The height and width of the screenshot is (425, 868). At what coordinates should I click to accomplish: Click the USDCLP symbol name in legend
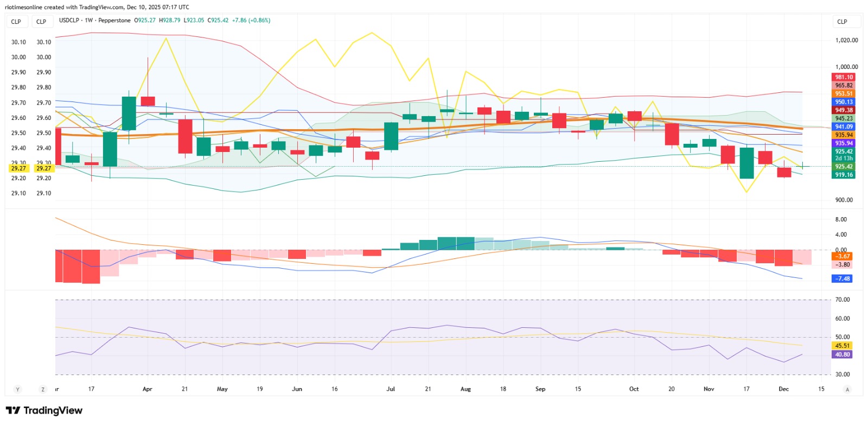tap(69, 21)
